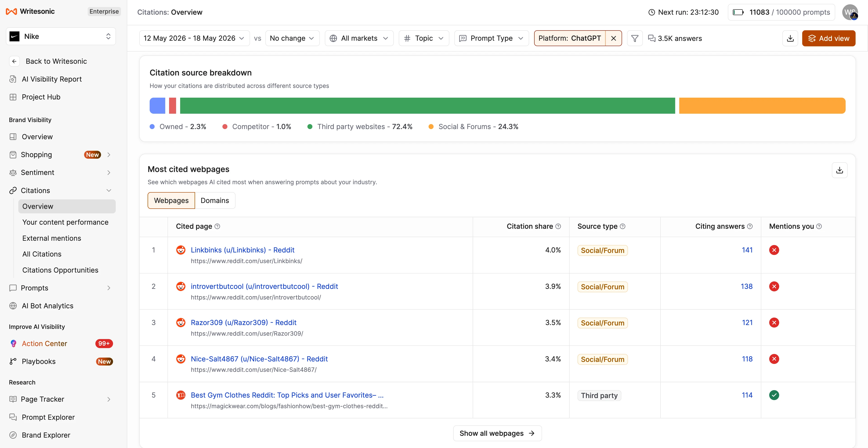Click the Writesonic logo
Screen dimensions: 868x448
point(30,12)
